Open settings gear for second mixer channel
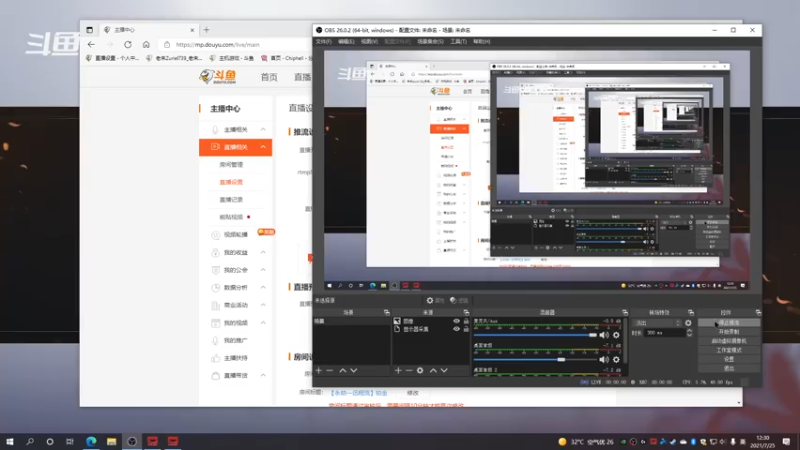Viewport: 800px width, 450px height. click(x=616, y=360)
